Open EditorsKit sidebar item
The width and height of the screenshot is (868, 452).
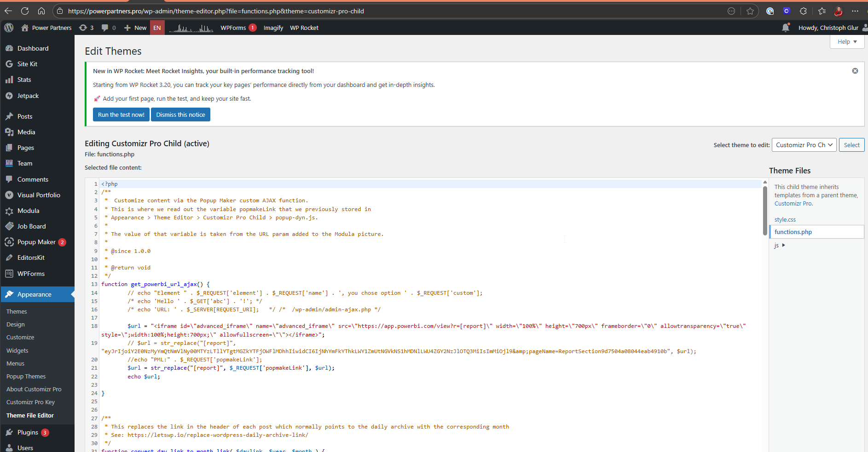(37, 257)
